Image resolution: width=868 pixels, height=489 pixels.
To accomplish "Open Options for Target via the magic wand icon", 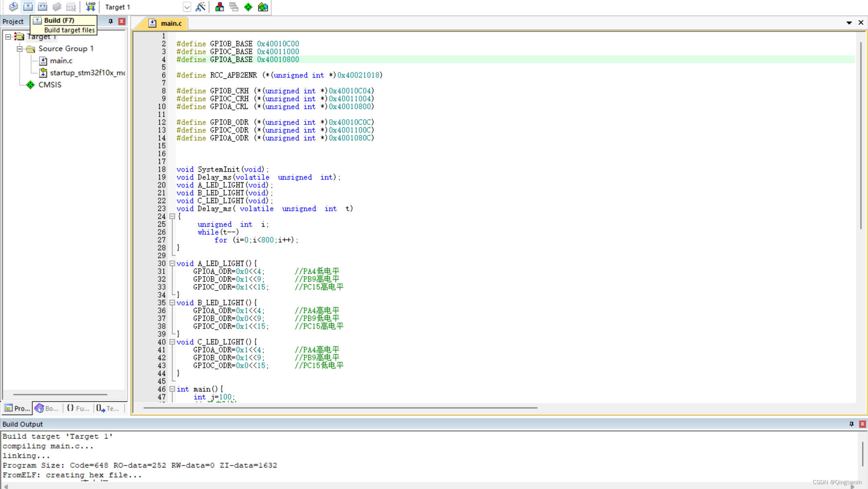I will click(x=201, y=7).
